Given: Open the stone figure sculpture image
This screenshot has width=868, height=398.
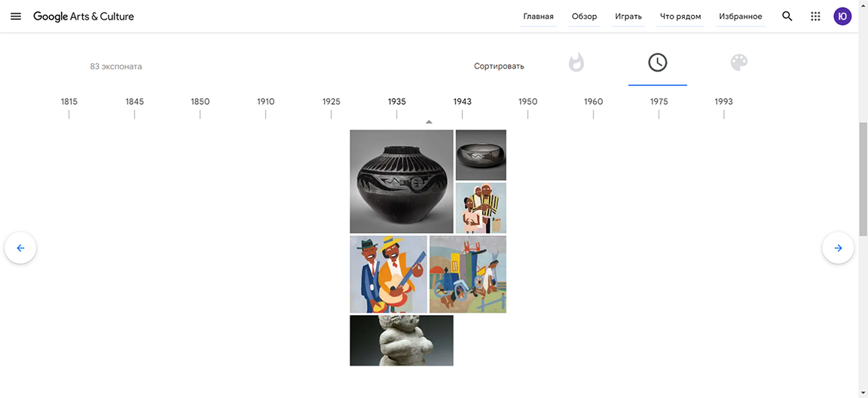Looking at the screenshot, I should point(402,341).
